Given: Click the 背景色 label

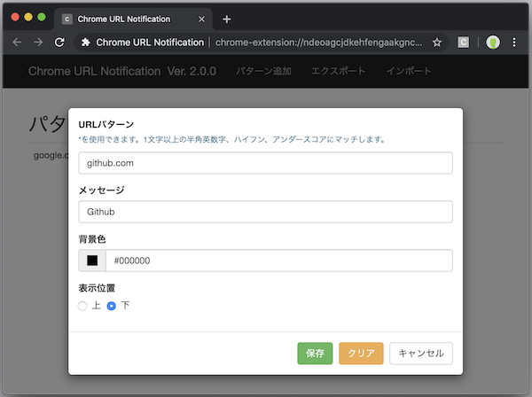Looking at the screenshot, I should (x=92, y=239).
